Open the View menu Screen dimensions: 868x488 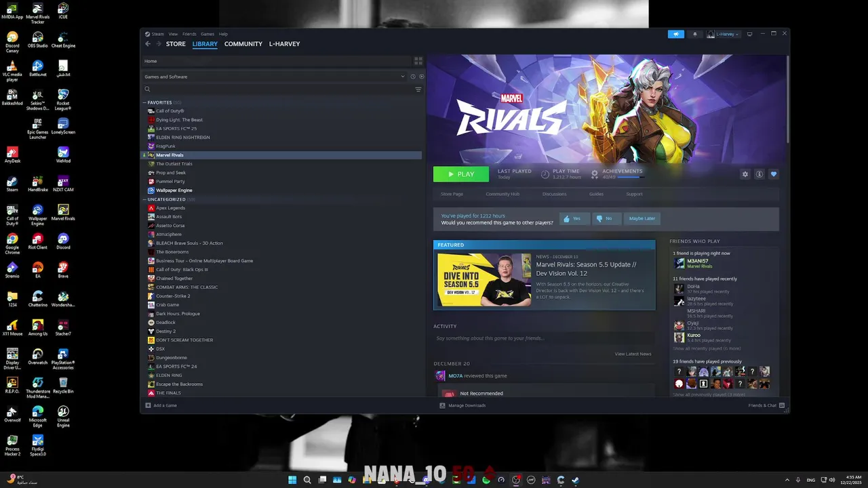tap(173, 34)
